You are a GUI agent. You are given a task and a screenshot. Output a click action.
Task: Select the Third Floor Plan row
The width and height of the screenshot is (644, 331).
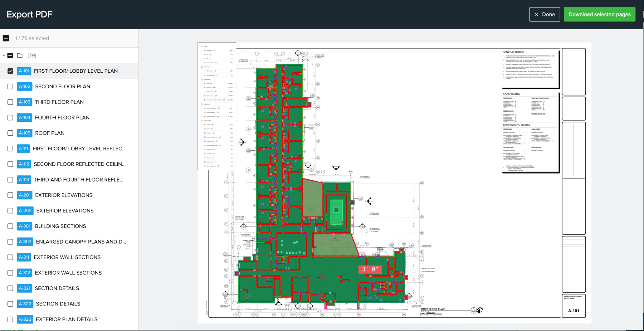[x=69, y=102]
